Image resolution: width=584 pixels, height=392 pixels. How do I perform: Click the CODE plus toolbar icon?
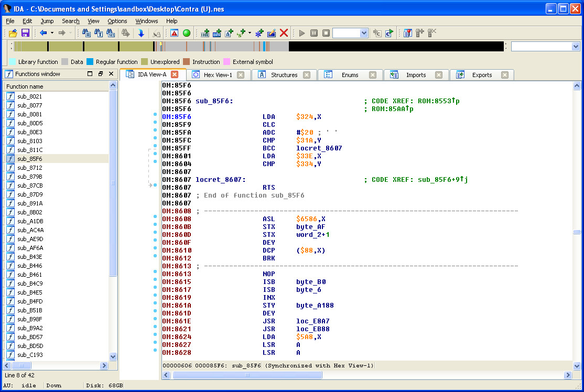pyautogui.click(x=205, y=33)
